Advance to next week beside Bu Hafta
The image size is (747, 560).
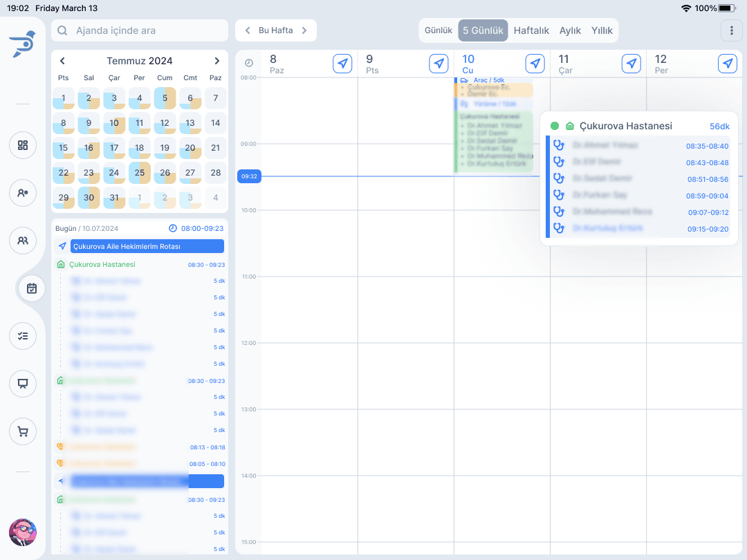pyautogui.click(x=304, y=30)
